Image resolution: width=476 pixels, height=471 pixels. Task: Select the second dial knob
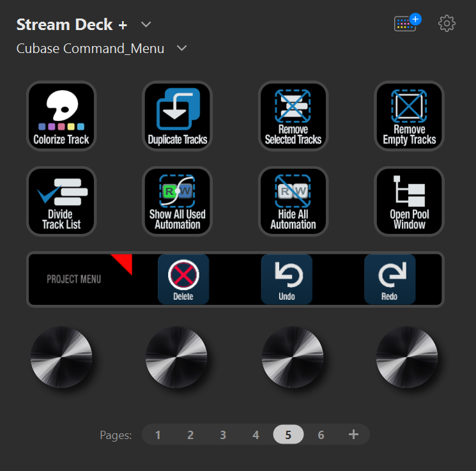[x=176, y=357]
